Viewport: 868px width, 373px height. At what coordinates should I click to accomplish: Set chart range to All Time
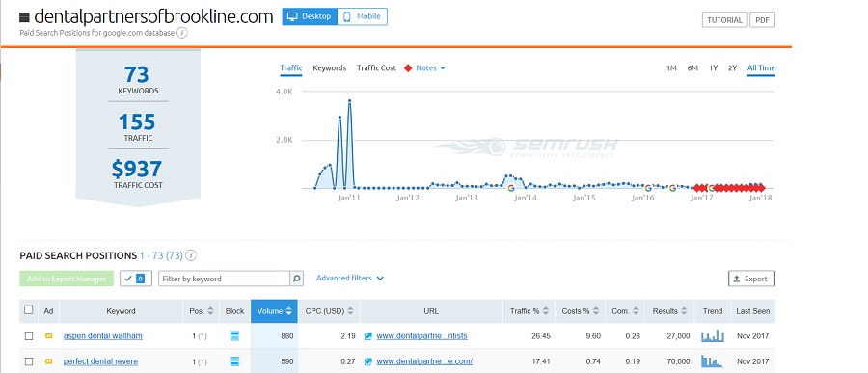coord(761,68)
